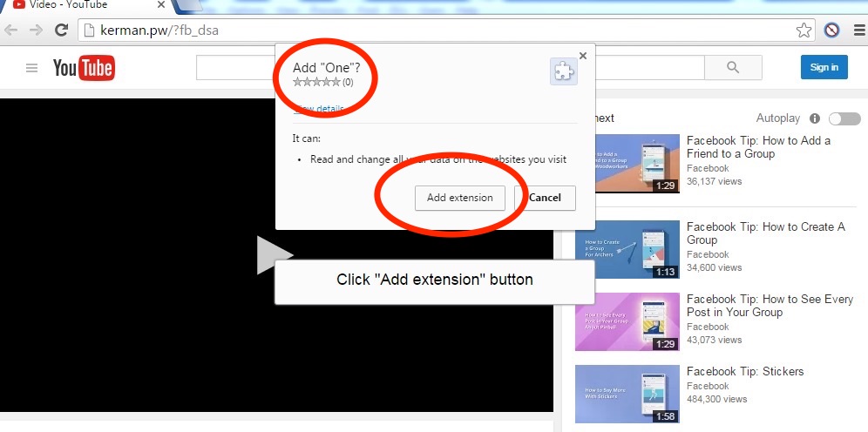
Task: Click the Cancel button in dialog
Action: (x=545, y=198)
